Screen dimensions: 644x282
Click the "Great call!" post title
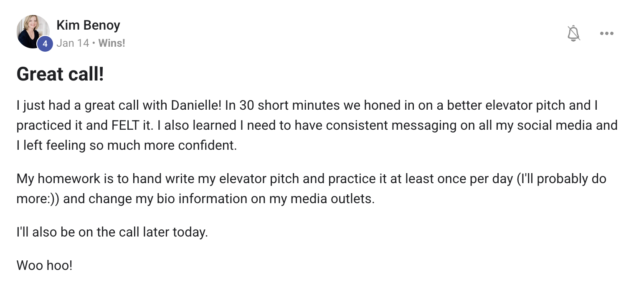click(x=60, y=75)
